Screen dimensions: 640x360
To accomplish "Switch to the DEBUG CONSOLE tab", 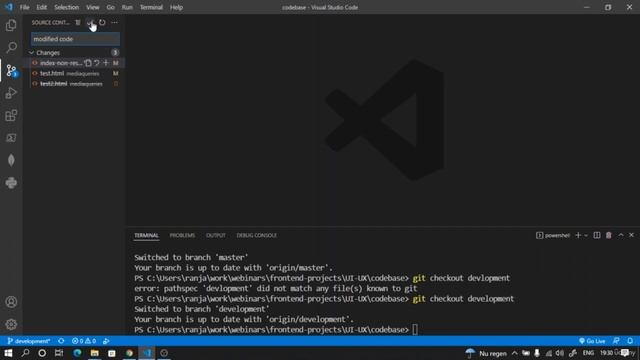I will coord(257,236).
